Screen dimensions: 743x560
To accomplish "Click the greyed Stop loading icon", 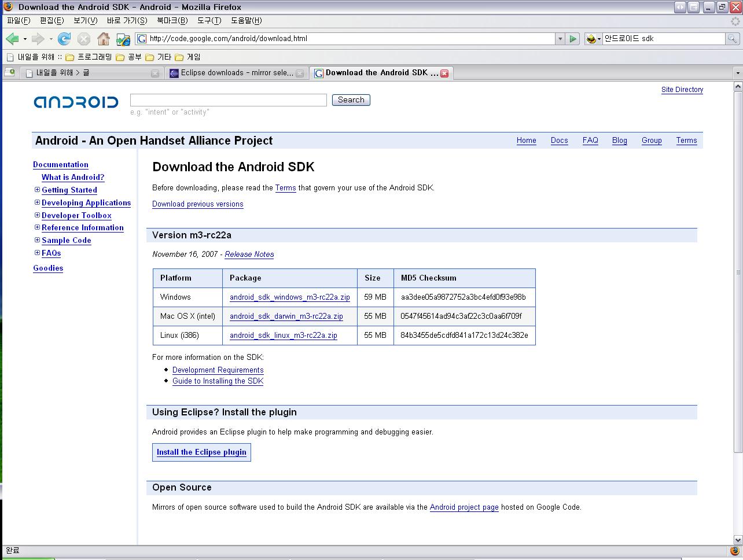I will tap(84, 39).
